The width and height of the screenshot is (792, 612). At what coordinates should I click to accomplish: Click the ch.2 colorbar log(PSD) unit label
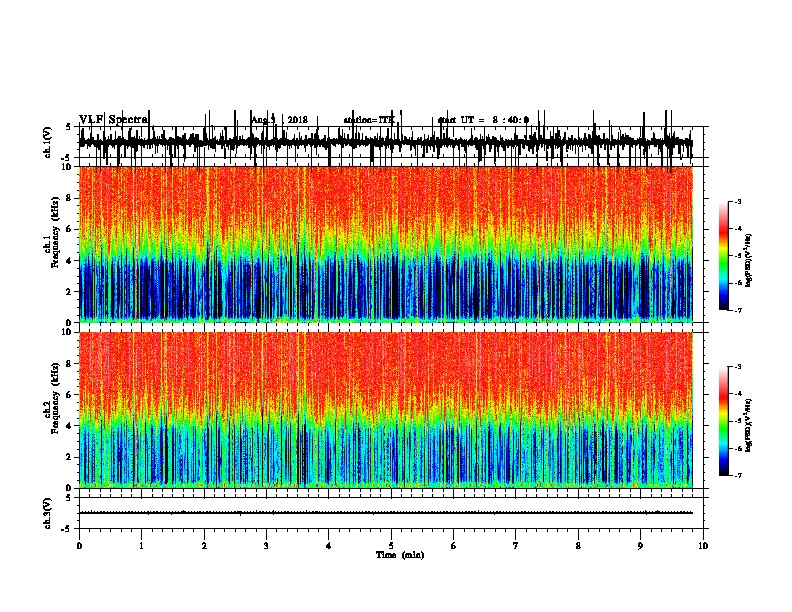tap(748, 425)
